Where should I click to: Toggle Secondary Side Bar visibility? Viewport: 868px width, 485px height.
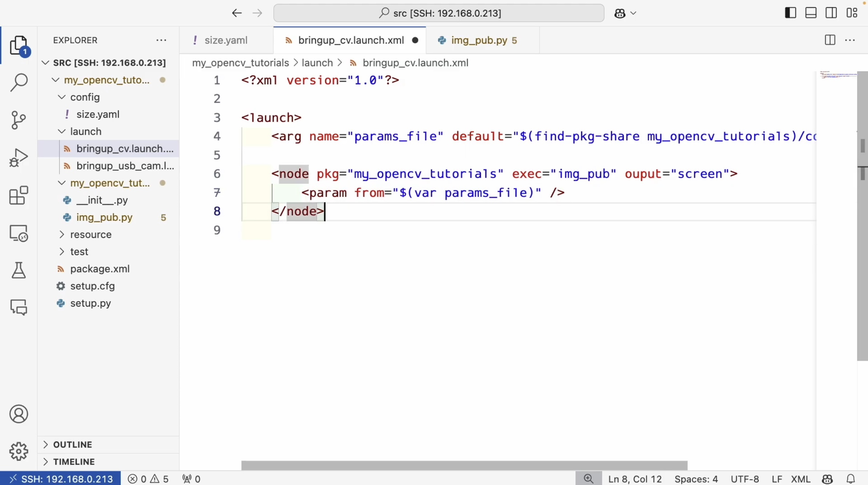coord(831,13)
